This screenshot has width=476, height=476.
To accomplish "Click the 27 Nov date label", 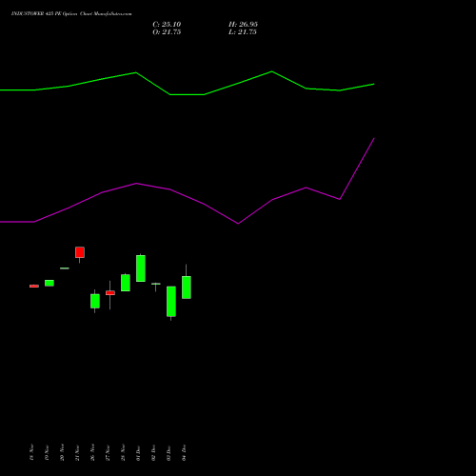I will click(x=108, y=452).
